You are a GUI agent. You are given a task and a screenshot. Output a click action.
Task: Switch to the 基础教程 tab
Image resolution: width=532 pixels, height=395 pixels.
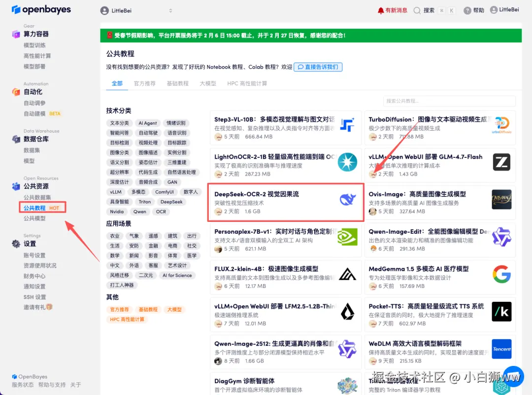pyautogui.click(x=177, y=83)
